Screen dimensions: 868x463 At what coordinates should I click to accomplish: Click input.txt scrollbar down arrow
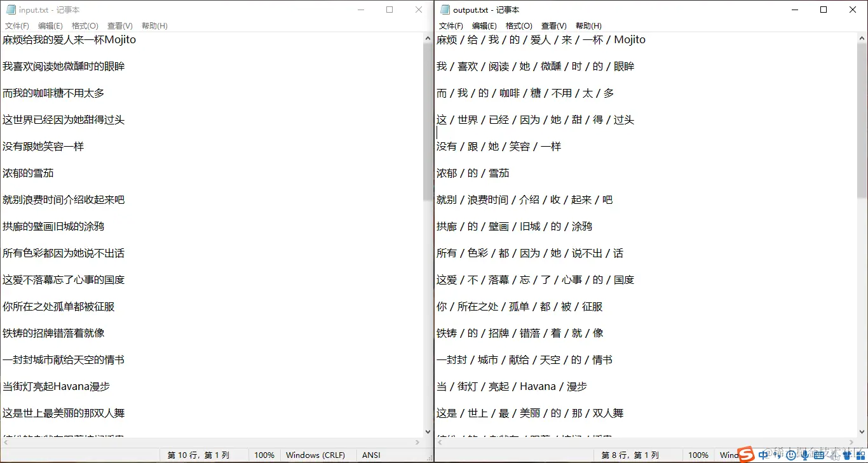[x=427, y=431]
